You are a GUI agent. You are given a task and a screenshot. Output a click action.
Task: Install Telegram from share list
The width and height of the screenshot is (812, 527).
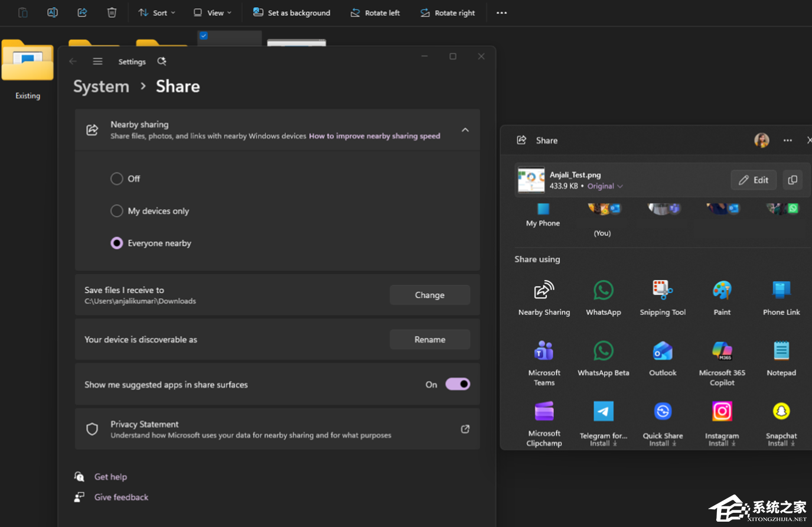[x=604, y=424]
